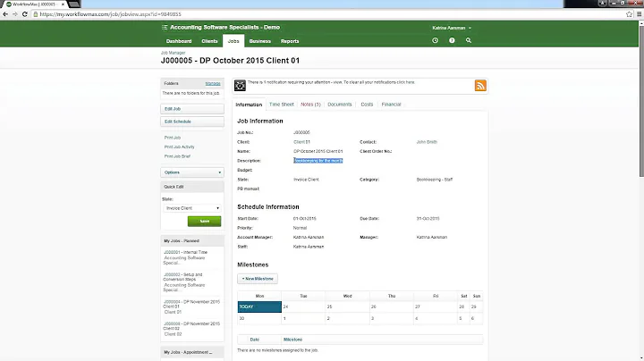Click the browser address bar

[328, 14]
